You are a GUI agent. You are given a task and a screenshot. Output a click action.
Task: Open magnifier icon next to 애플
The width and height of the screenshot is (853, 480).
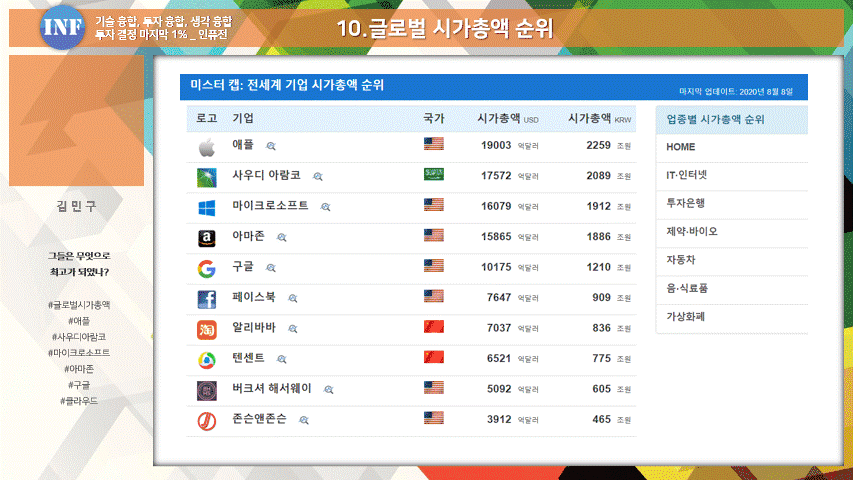(x=271, y=146)
